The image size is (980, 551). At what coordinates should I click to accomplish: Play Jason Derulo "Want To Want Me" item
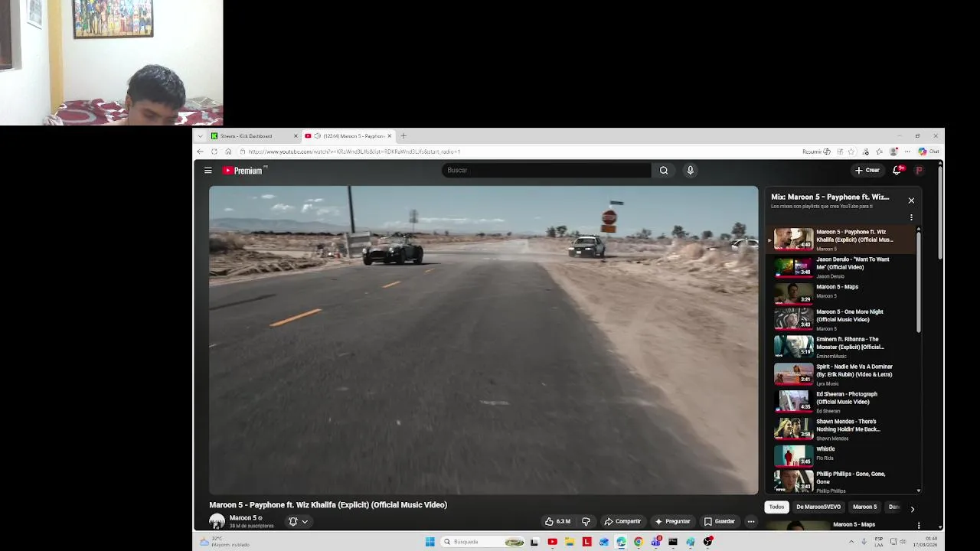(x=842, y=267)
